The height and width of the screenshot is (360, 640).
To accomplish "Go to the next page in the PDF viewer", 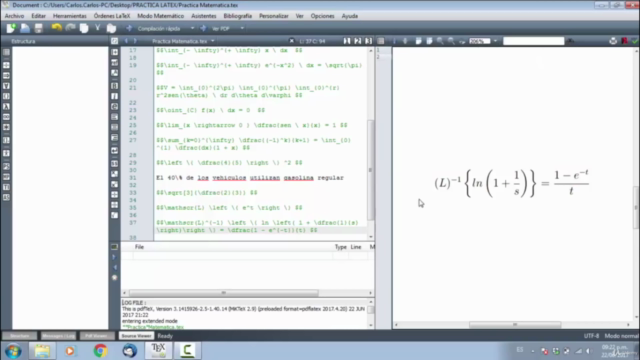I will pyautogui.click(x=405, y=41).
